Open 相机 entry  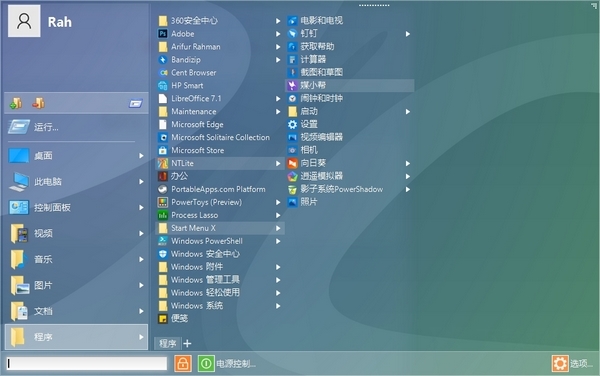click(x=350, y=150)
